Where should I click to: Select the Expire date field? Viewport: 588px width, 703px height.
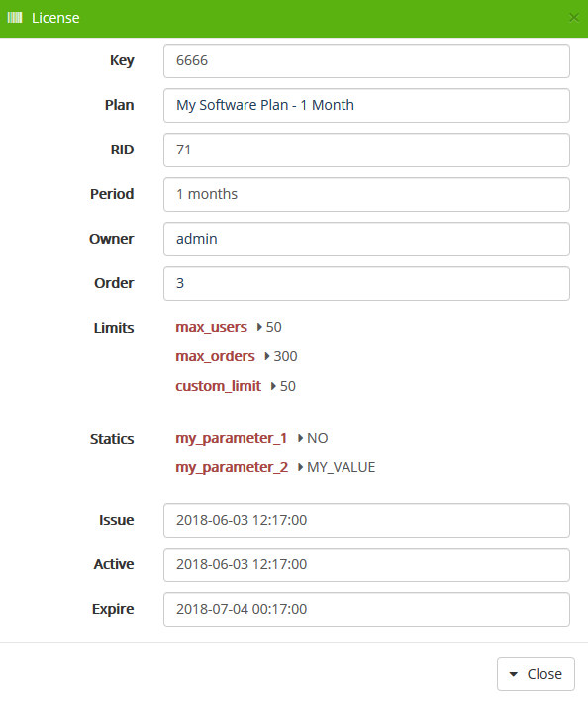(366, 609)
